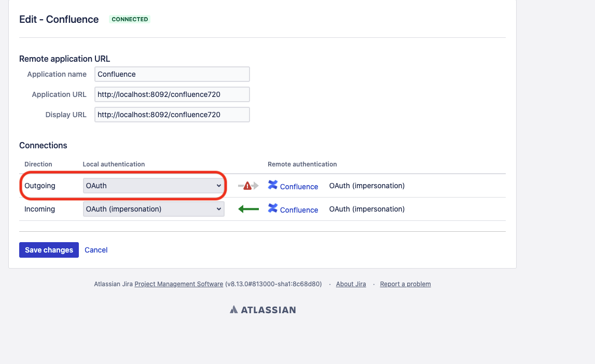Click the Outgoing direction label
This screenshot has height=364, width=595.
point(40,186)
